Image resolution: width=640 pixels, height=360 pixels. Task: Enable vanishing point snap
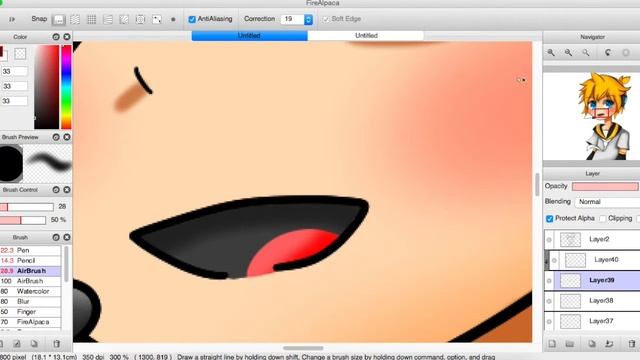pos(108,19)
